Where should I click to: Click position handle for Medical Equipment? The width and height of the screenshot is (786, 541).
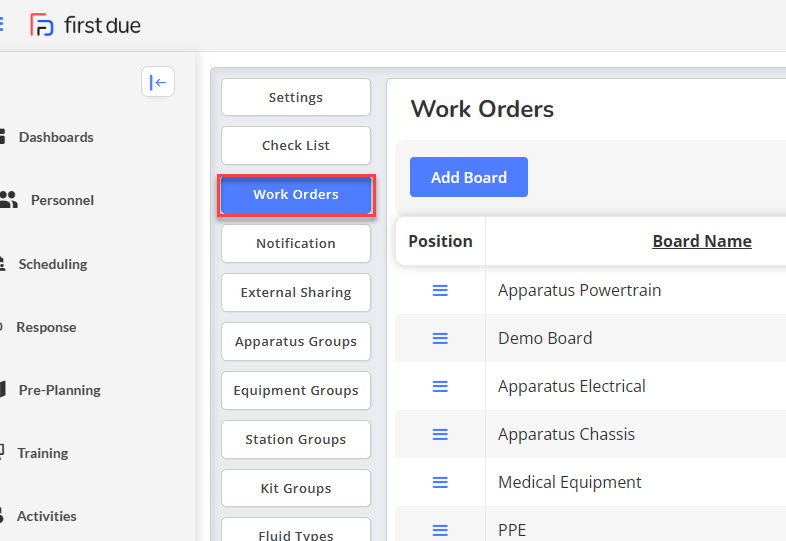point(440,482)
